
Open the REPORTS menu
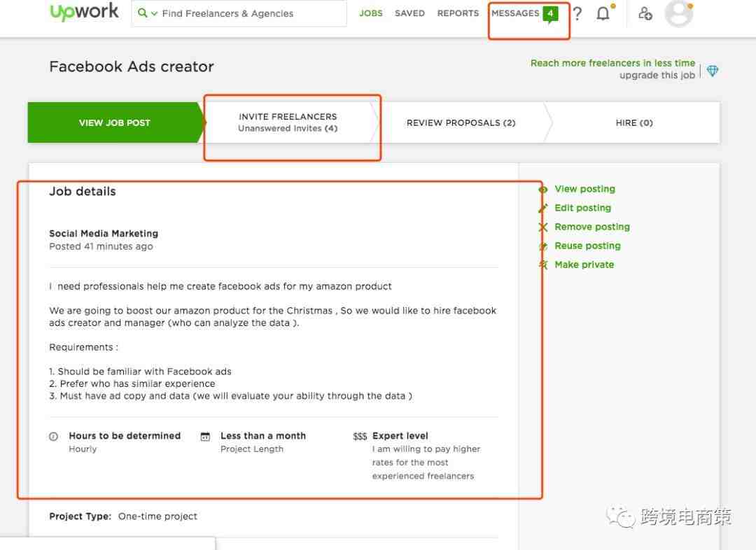458,13
